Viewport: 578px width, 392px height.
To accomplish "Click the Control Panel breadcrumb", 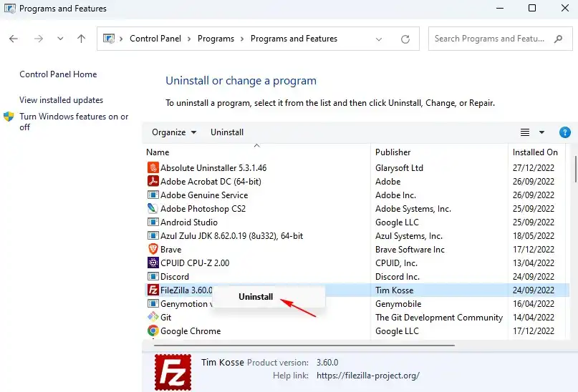I will point(155,39).
